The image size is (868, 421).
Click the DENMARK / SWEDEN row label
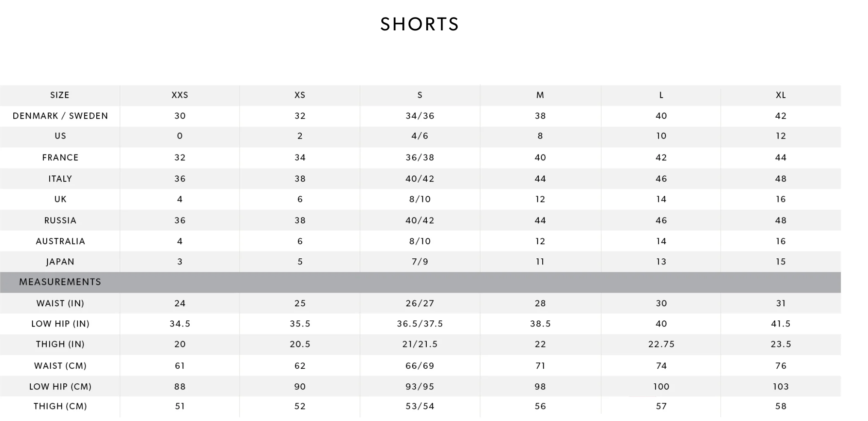tap(60, 116)
